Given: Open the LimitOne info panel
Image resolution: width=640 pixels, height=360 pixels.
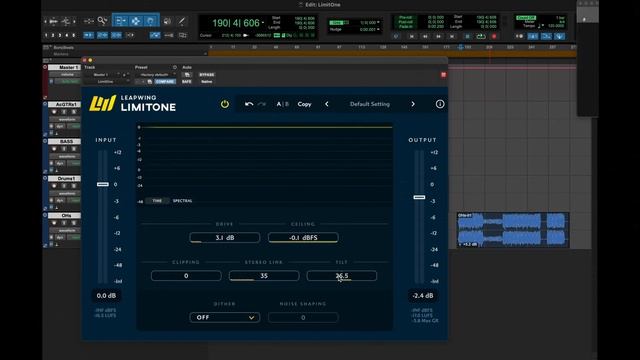Looking at the screenshot, I should [x=440, y=104].
